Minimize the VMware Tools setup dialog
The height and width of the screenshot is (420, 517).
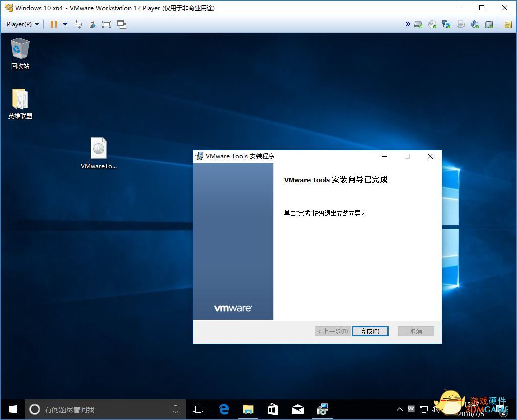(x=384, y=156)
